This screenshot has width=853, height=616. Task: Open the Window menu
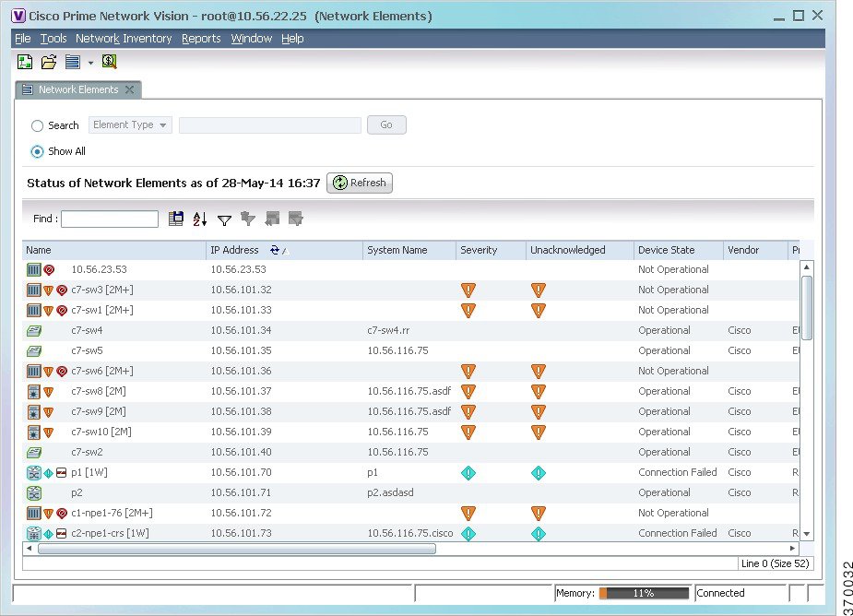point(252,39)
